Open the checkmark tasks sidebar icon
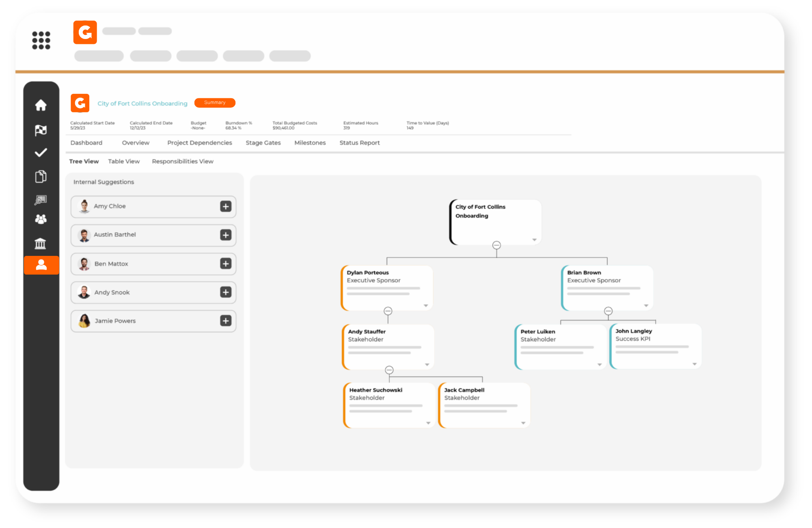This screenshot has width=812, height=528. tap(41, 153)
